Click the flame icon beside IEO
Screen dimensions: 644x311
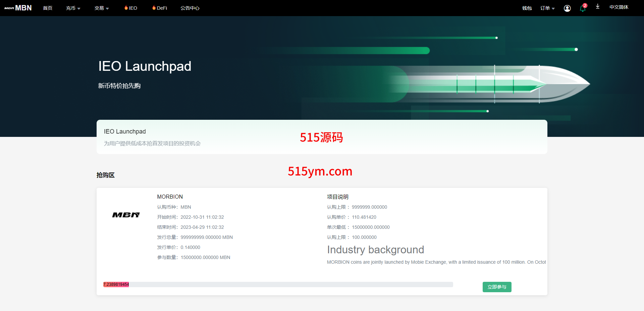(126, 8)
